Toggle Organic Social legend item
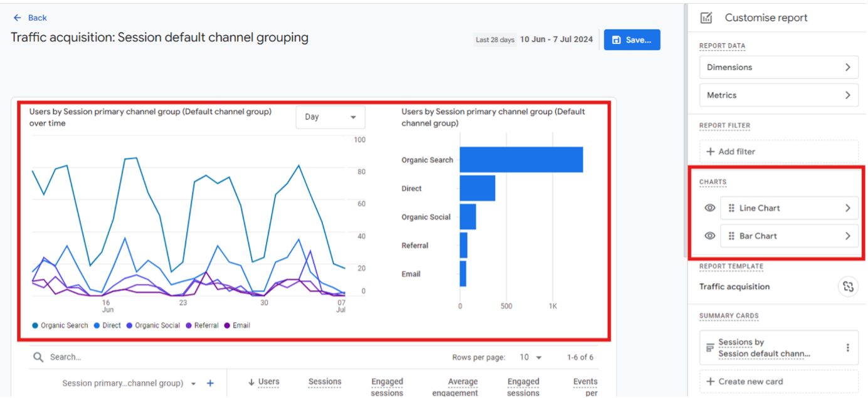 click(x=153, y=325)
